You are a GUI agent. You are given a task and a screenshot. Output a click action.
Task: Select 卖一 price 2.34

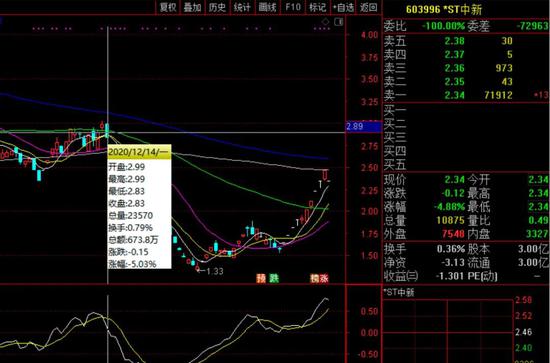click(455, 95)
